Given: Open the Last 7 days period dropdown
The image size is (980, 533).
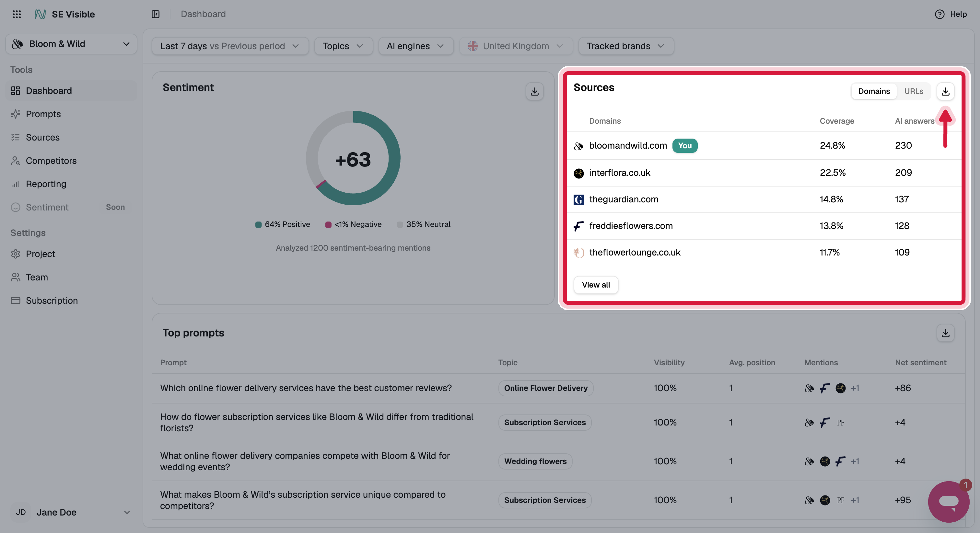Looking at the screenshot, I should point(230,46).
